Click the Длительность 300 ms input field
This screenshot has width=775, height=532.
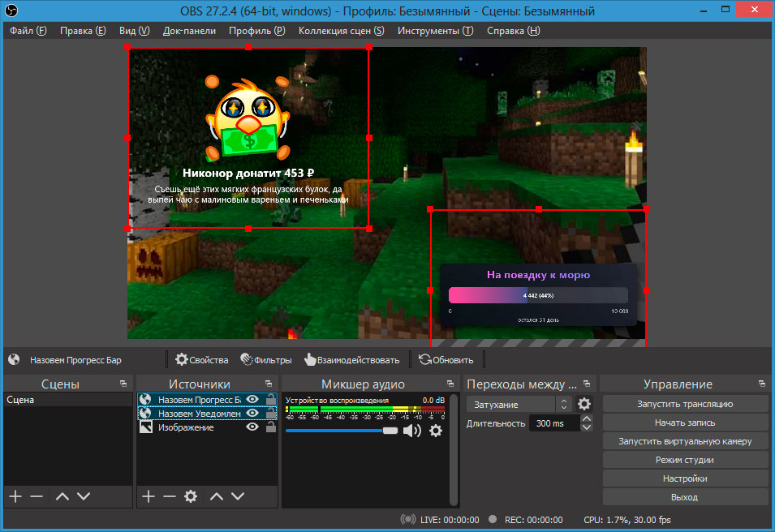pos(554,423)
